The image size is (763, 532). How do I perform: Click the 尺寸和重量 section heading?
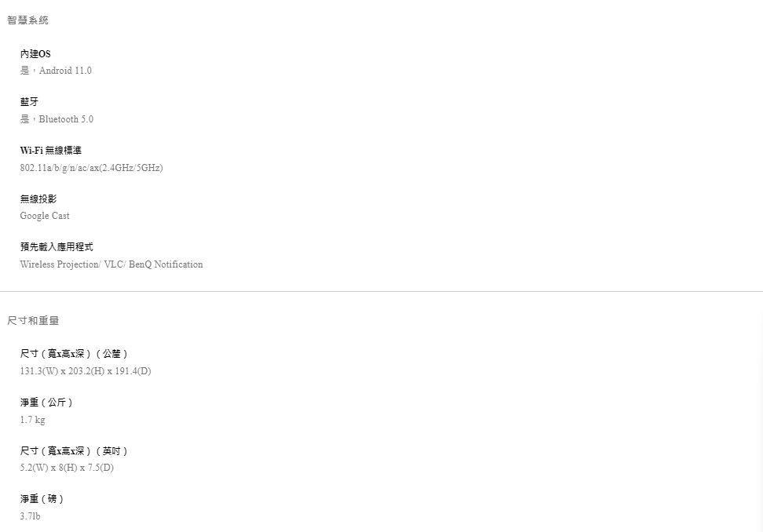33,320
